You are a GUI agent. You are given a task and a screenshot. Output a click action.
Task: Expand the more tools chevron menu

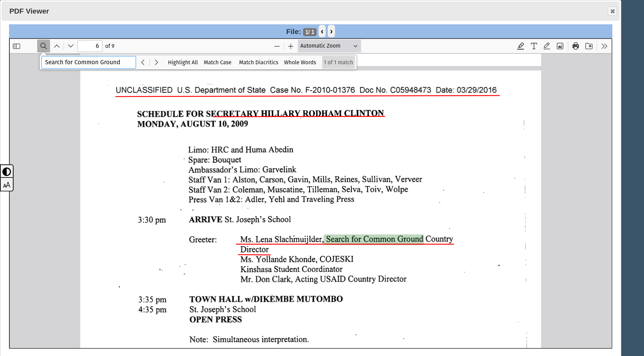tap(604, 46)
